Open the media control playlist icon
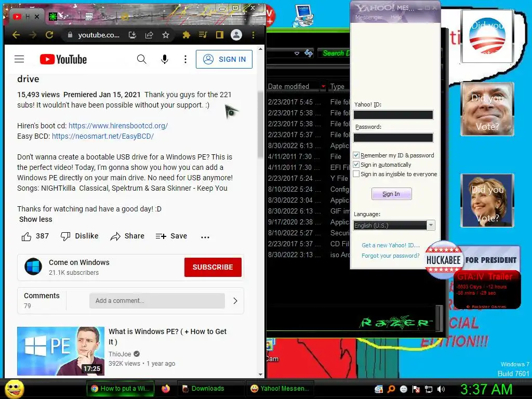The width and height of the screenshot is (532, 399). (203, 35)
